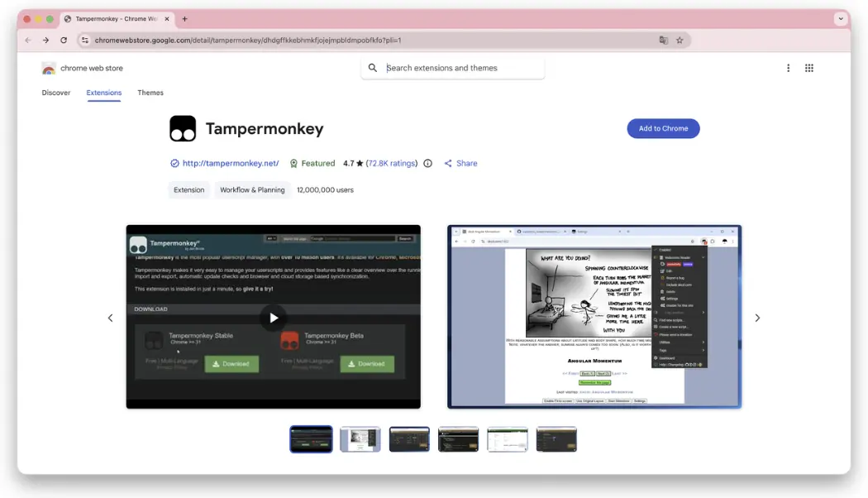Select the Extensions tab
Image resolution: width=868 pixels, height=498 pixels.
point(103,93)
